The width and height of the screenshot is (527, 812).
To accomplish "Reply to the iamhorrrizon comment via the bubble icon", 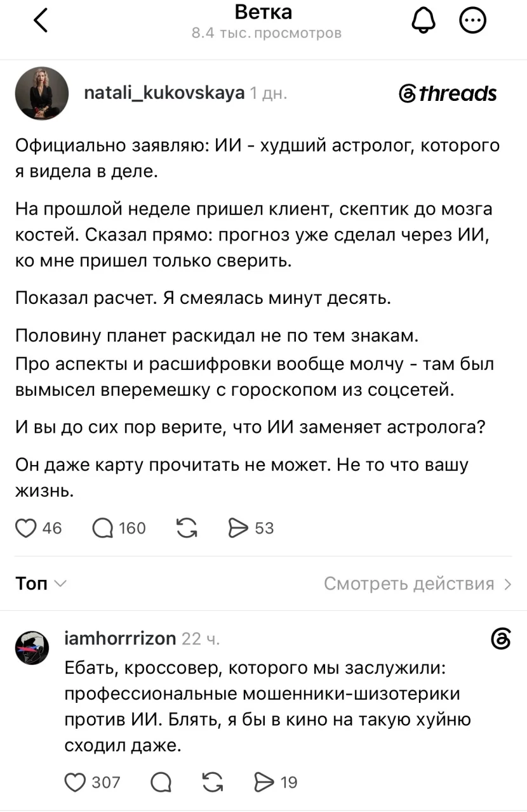I will pyautogui.click(x=161, y=782).
